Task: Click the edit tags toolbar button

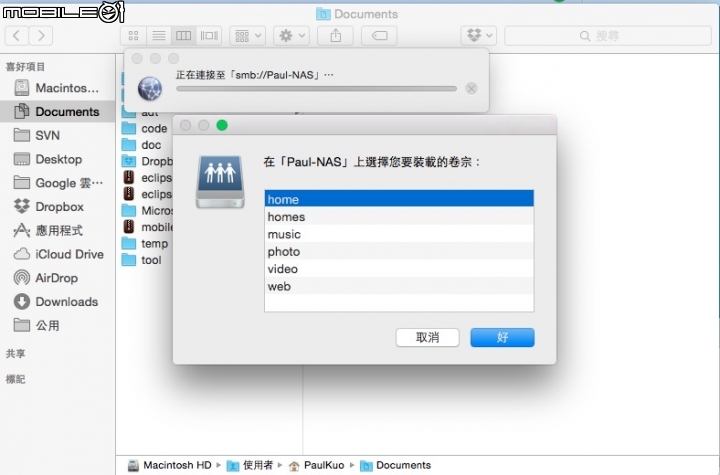Action: pos(379,35)
